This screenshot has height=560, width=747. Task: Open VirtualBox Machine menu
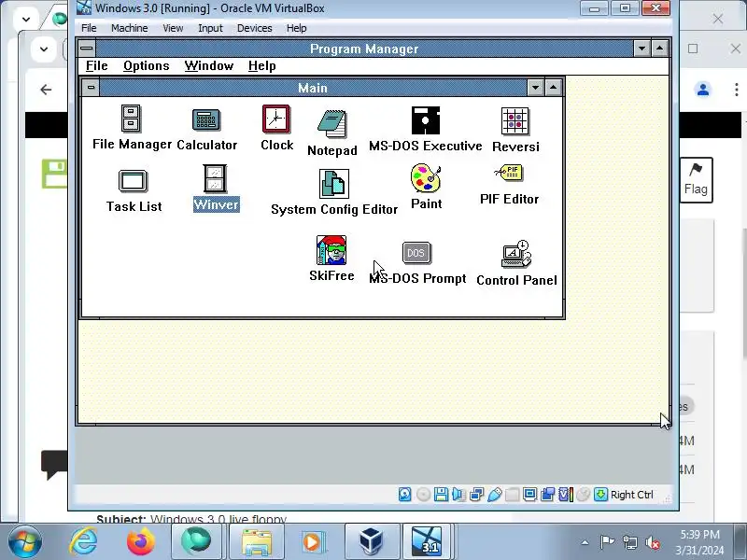click(129, 28)
